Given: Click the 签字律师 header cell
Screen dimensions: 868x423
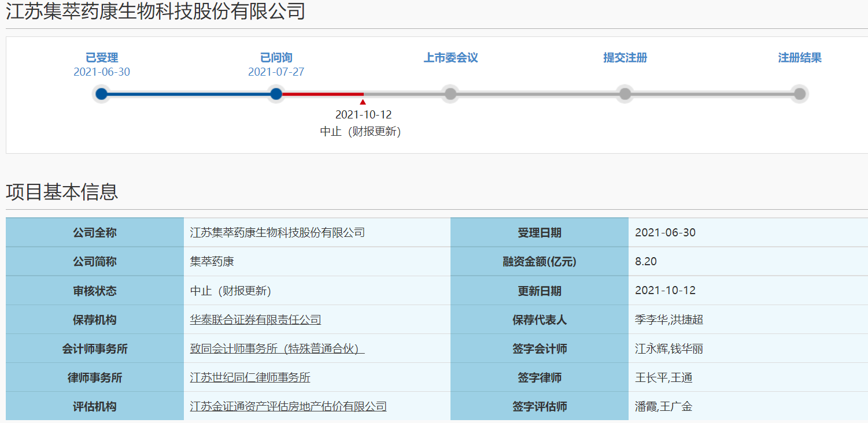Looking at the screenshot, I should coord(540,377).
